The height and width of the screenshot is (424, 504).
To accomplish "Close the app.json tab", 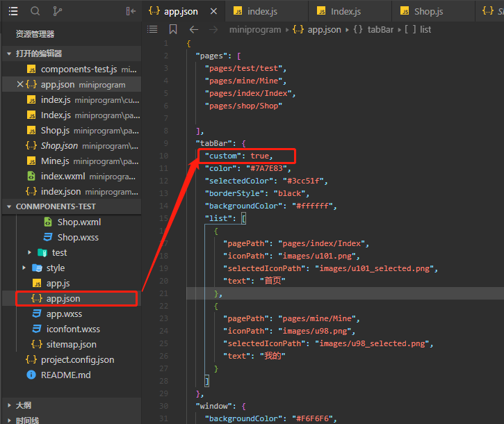I will (x=213, y=12).
